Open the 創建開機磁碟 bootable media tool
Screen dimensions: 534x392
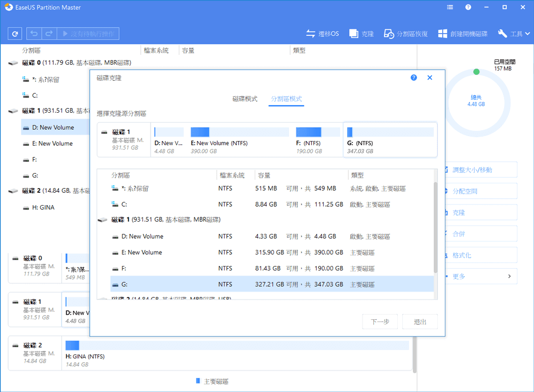[x=462, y=33]
